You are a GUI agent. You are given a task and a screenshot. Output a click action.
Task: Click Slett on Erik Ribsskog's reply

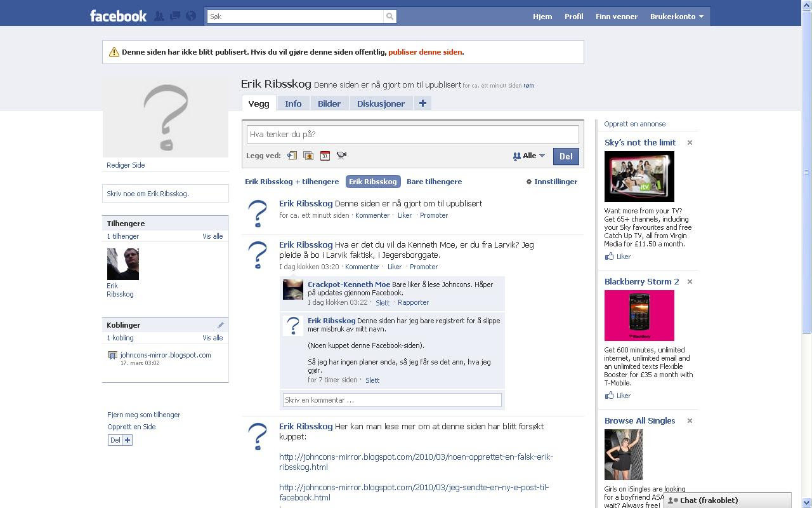pos(372,380)
